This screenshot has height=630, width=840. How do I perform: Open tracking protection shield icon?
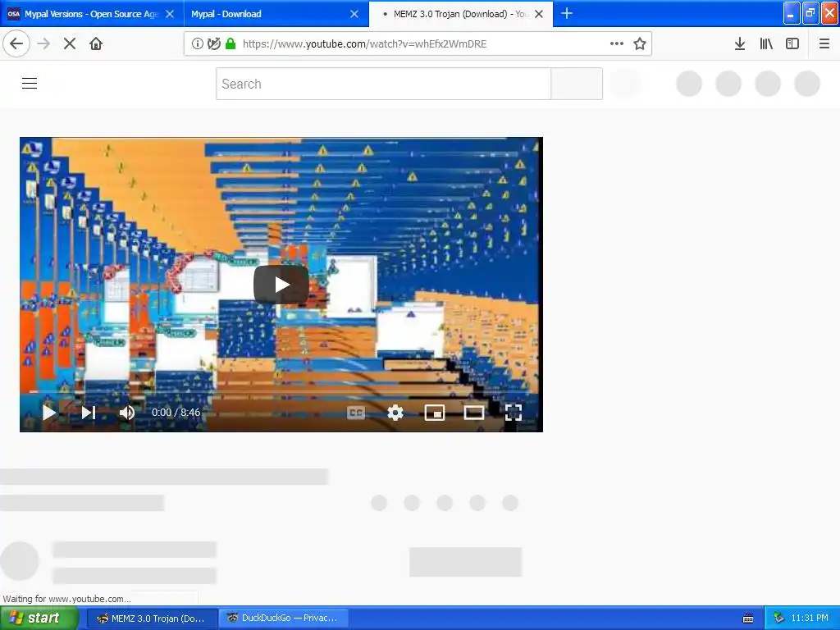coord(214,43)
